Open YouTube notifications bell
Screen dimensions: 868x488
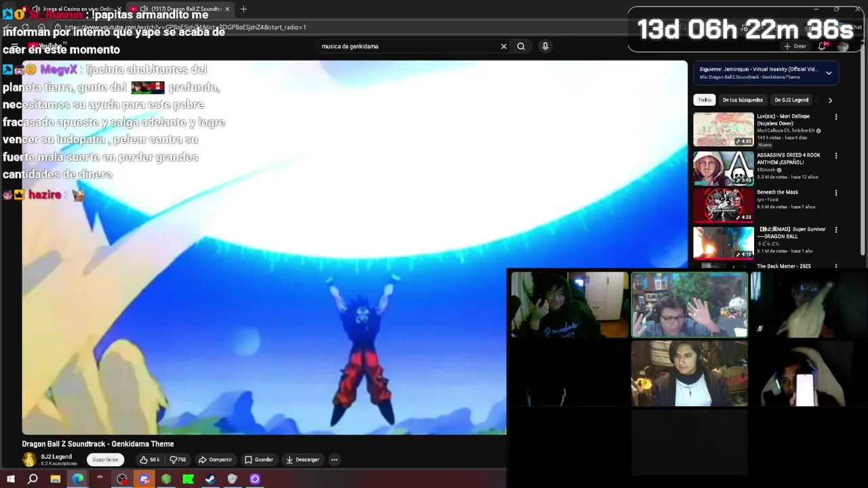coord(822,46)
